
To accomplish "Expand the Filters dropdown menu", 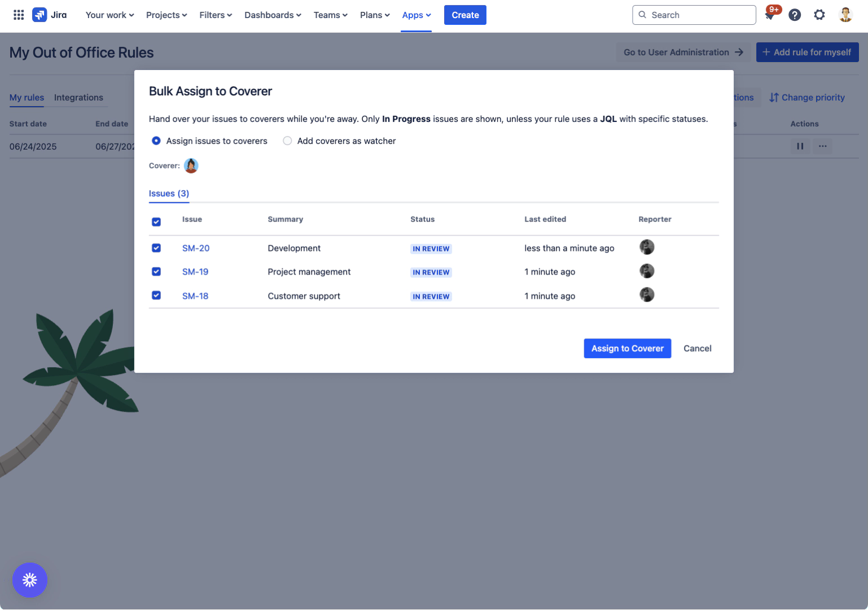I will pos(215,15).
